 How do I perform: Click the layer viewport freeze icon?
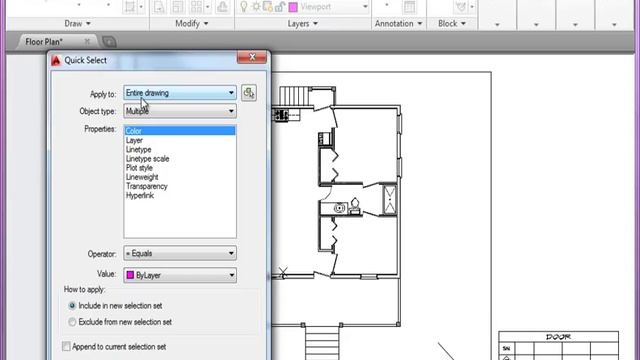point(268,7)
